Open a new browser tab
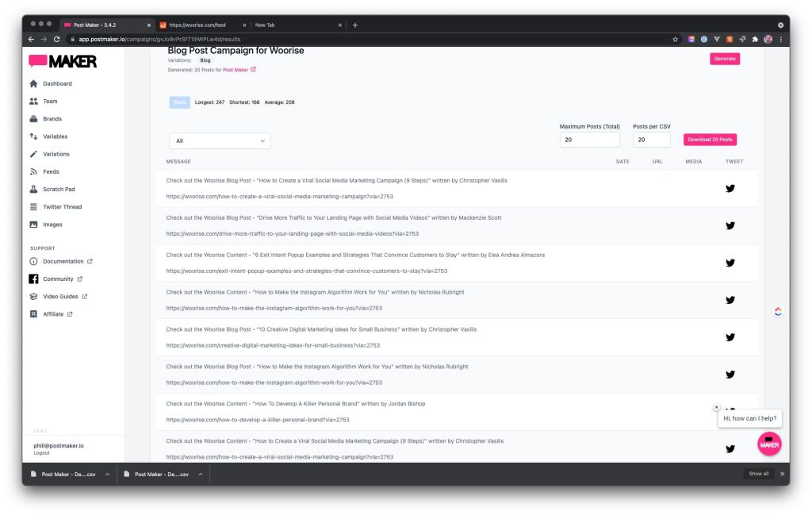The image size is (812, 515). point(355,25)
